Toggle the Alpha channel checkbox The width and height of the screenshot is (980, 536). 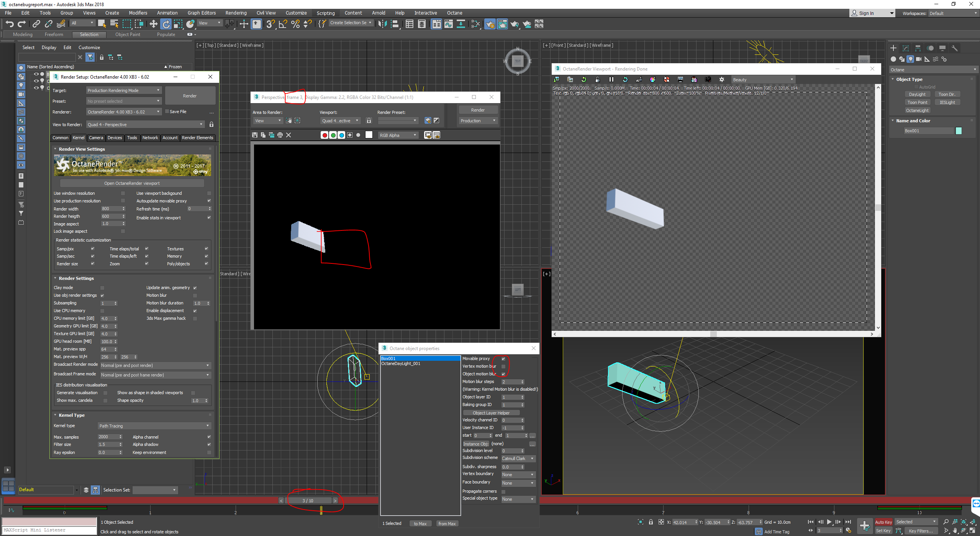coord(209,437)
